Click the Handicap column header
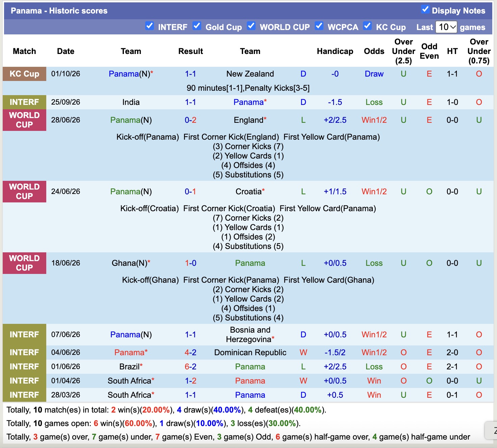Screen dimensions: 497x448 click(335, 51)
